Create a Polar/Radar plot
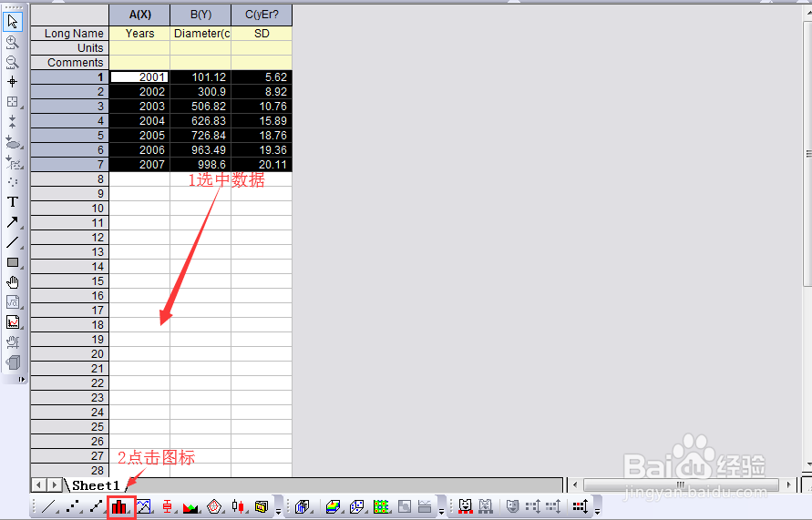This screenshot has height=520, width=812. 214,506
